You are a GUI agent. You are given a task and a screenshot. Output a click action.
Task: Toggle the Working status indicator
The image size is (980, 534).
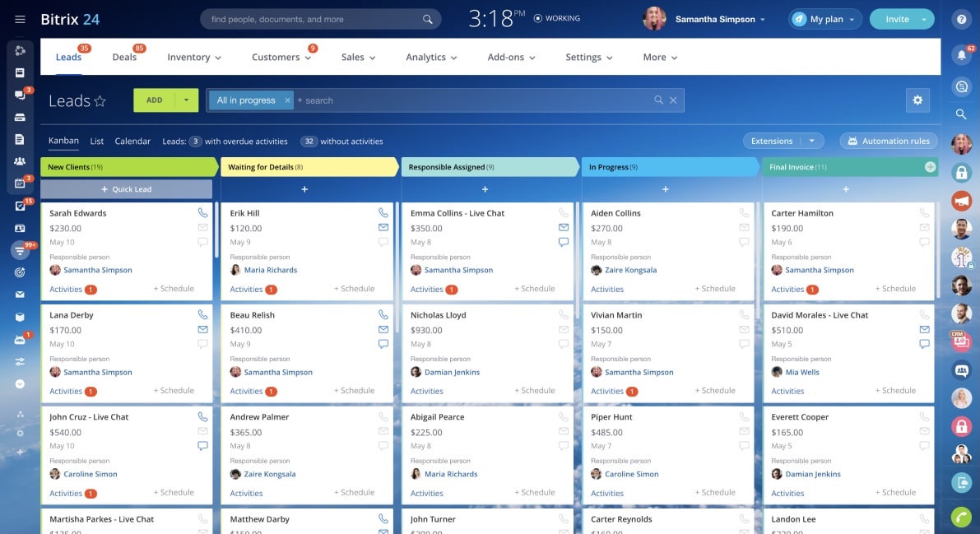[x=557, y=18]
